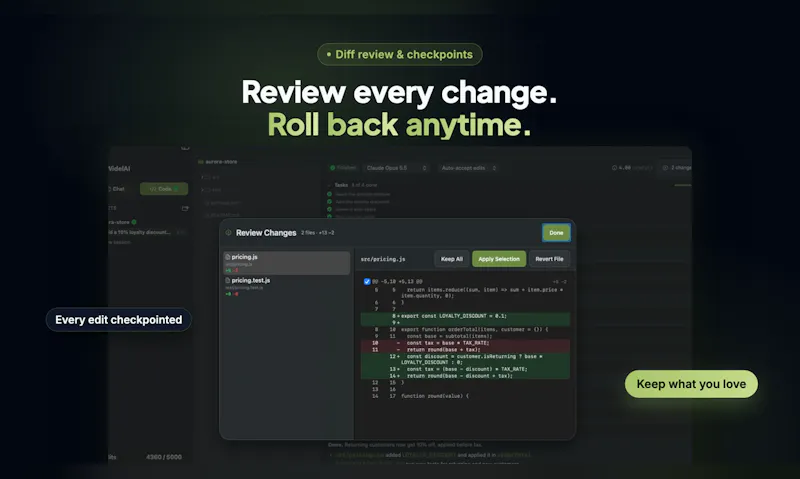Click the removed line 'return round(base + tax);'

pos(465,349)
